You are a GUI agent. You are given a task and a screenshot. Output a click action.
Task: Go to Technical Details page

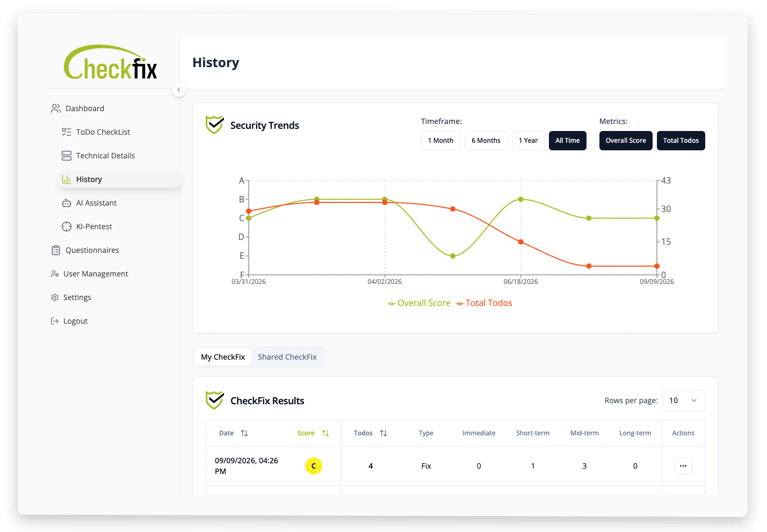tap(105, 156)
